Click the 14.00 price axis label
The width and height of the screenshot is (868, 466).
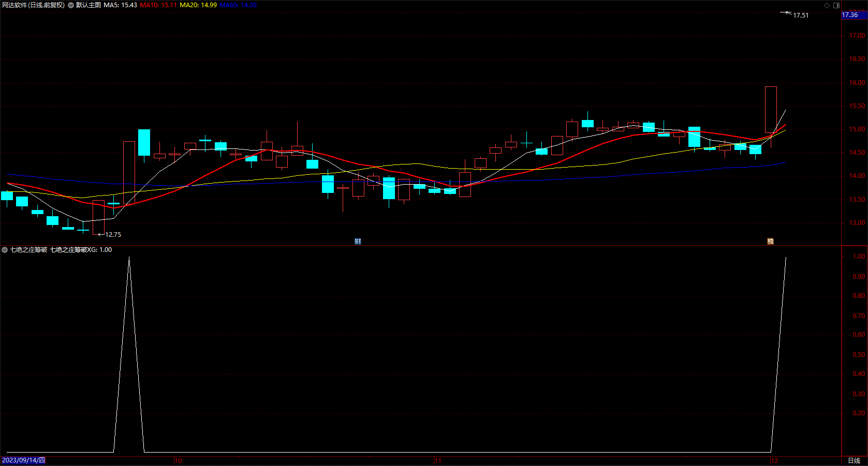[857, 176]
